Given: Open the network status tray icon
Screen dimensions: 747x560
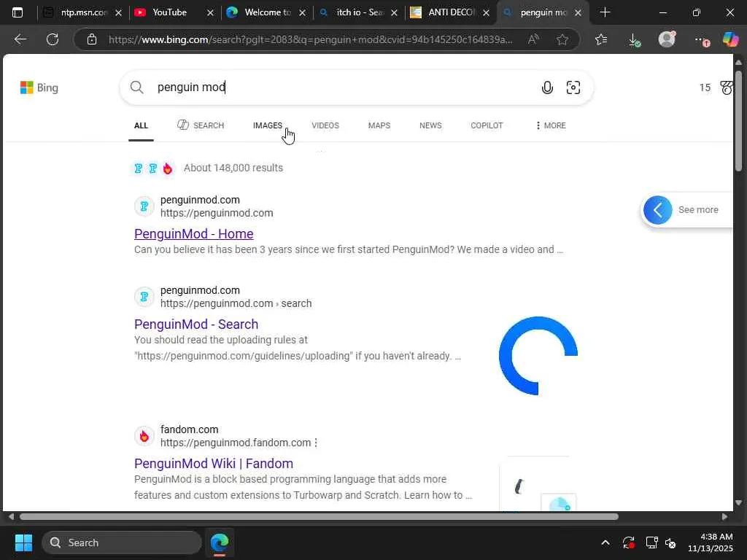Looking at the screenshot, I should pos(651,542).
